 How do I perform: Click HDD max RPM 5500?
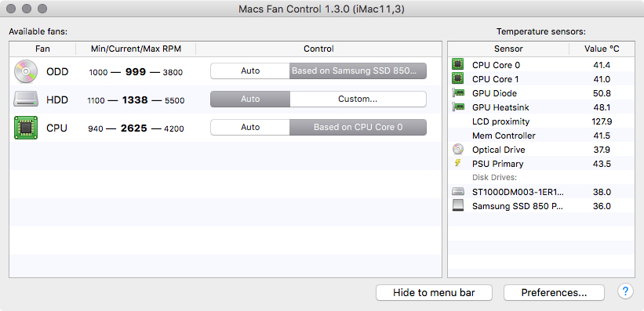(175, 101)
